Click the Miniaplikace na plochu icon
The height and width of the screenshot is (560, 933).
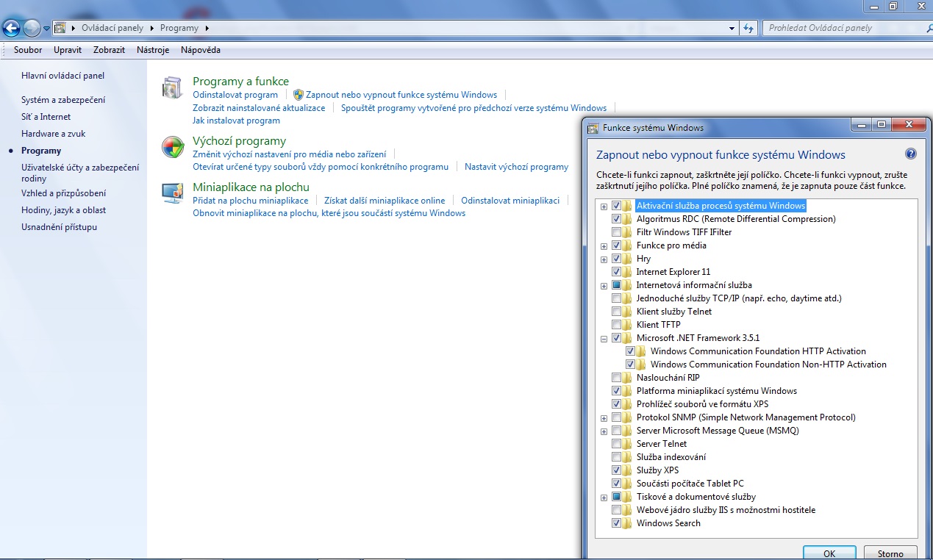(x=172, y=193)
